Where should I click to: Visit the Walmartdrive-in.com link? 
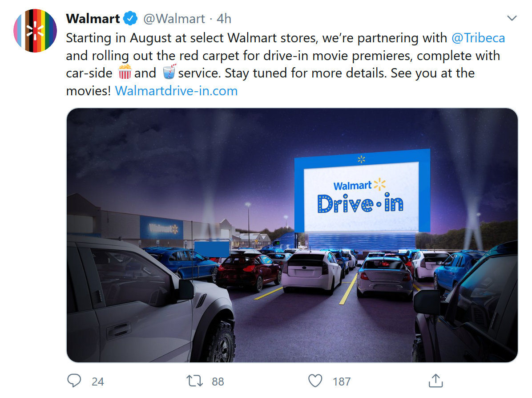[176, 91]
